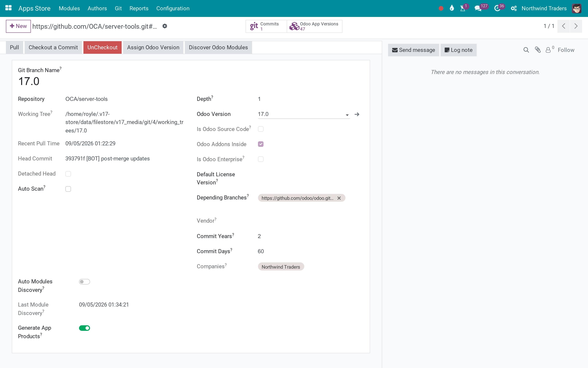
Task: Show followers list icon
Action: (550, 50)
